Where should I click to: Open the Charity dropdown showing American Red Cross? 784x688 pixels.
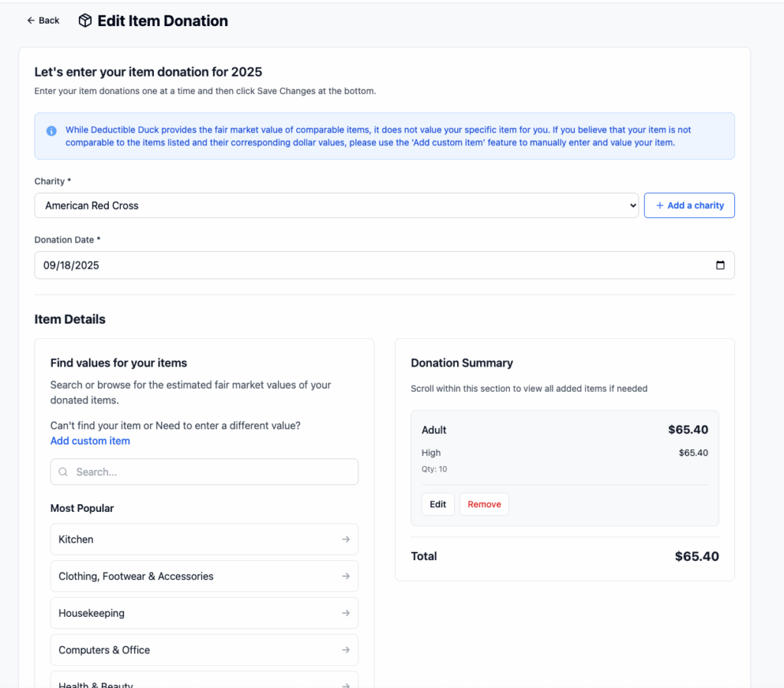(335, 205)
